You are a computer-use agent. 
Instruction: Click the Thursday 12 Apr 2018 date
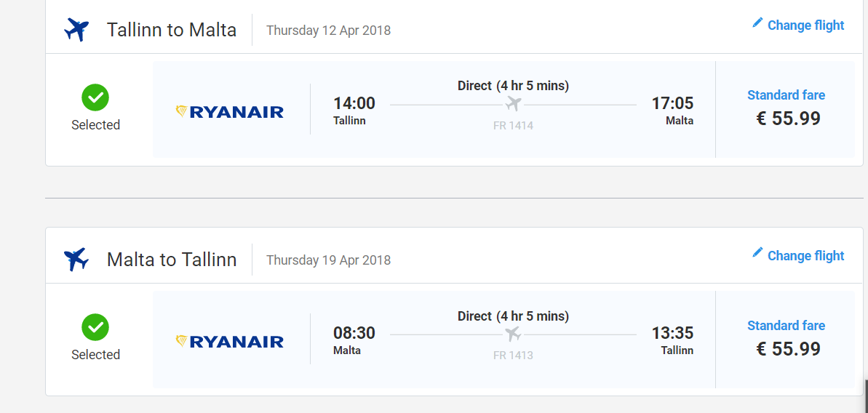coord(329,31)
